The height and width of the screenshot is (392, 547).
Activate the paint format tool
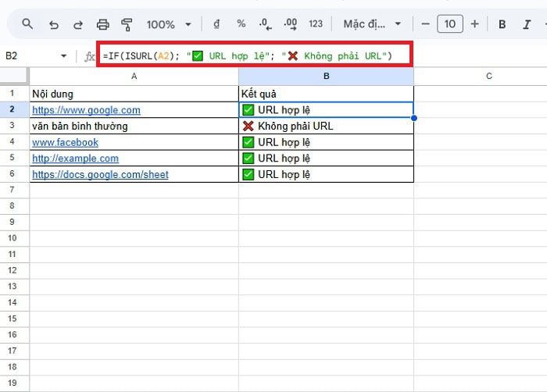pyautogui.click(x=127, y=24)
